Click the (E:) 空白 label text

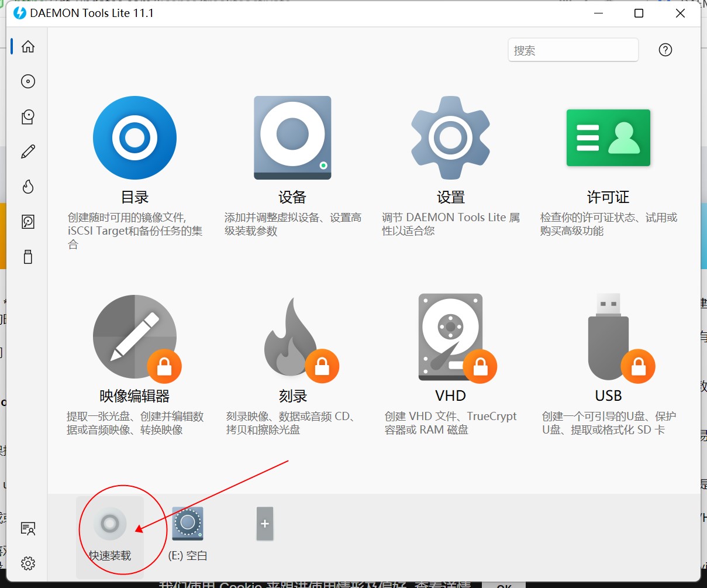188,555
